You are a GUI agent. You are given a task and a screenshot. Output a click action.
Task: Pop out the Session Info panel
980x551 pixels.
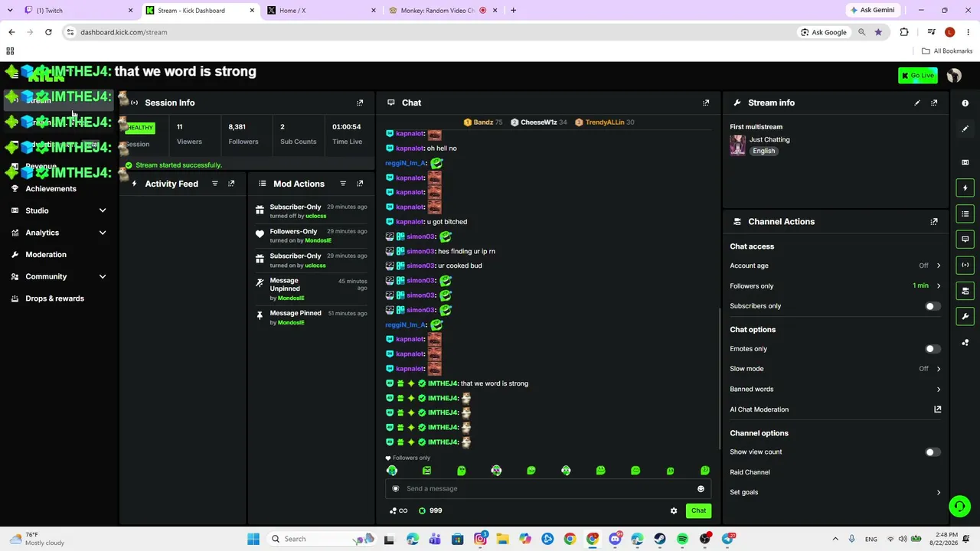coord(360,103)
